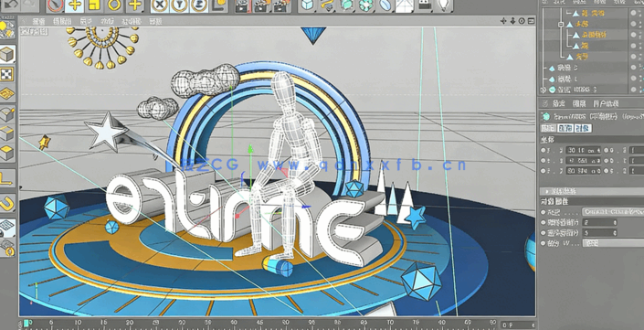This screenshot has width=644, height=330.
Task: Click the green Subdivision Surface generator icon
Action: click(x=346, y=5)
